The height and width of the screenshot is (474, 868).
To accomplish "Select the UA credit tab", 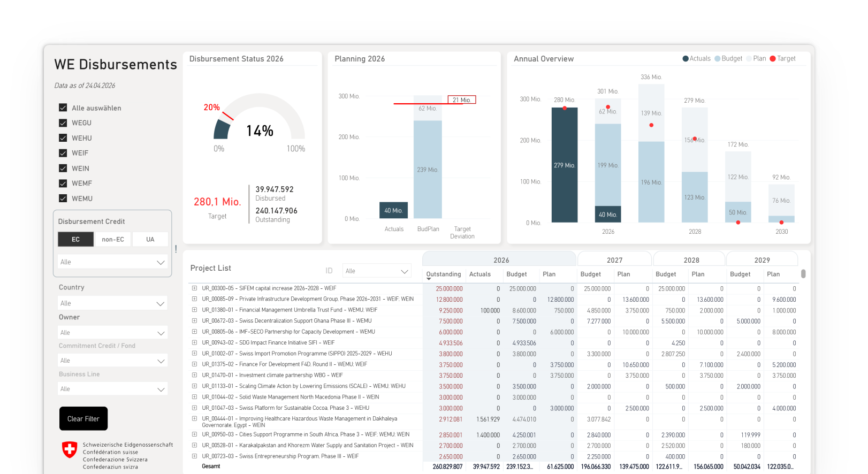I will click(150, 239).
